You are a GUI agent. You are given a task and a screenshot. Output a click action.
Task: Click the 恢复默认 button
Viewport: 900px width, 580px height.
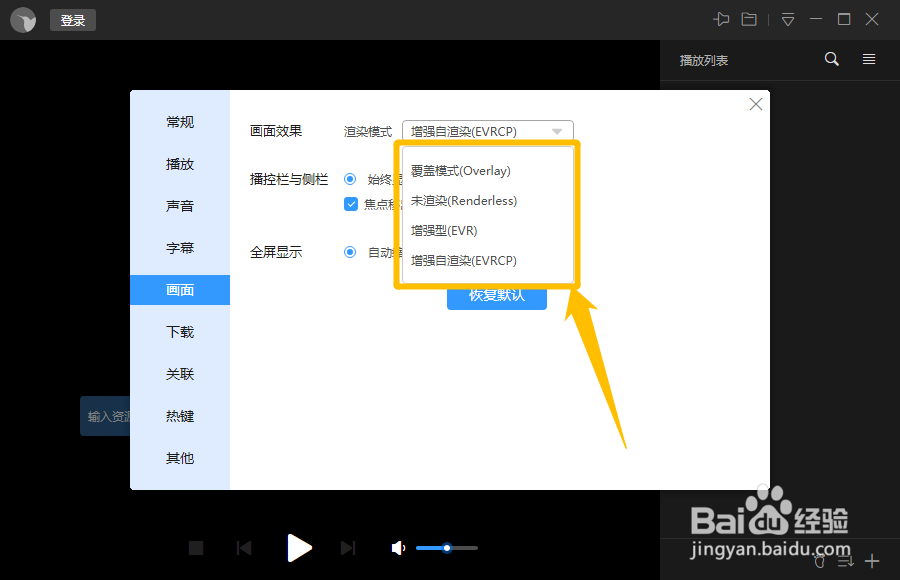pos(497,297)
